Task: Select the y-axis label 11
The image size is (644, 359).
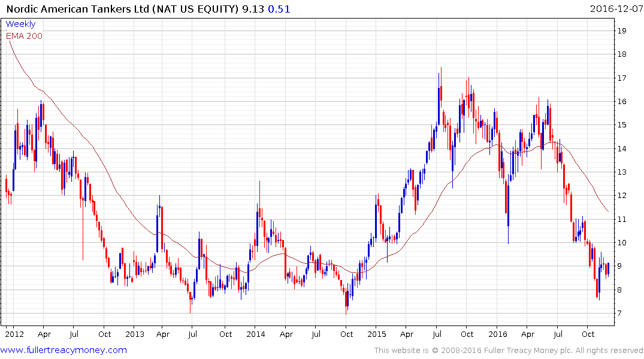Action: click(621, 219)
